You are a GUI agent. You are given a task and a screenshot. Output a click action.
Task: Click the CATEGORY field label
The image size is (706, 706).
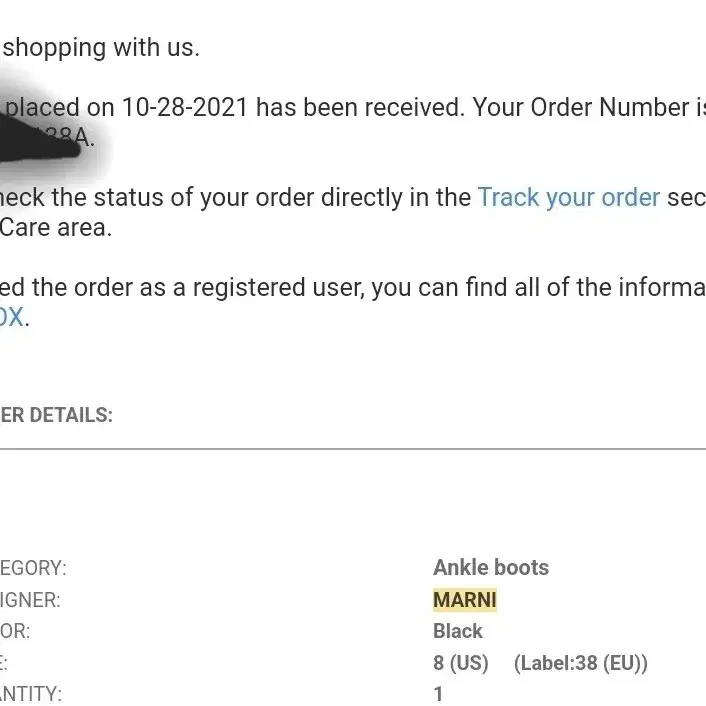coord(33,568)
